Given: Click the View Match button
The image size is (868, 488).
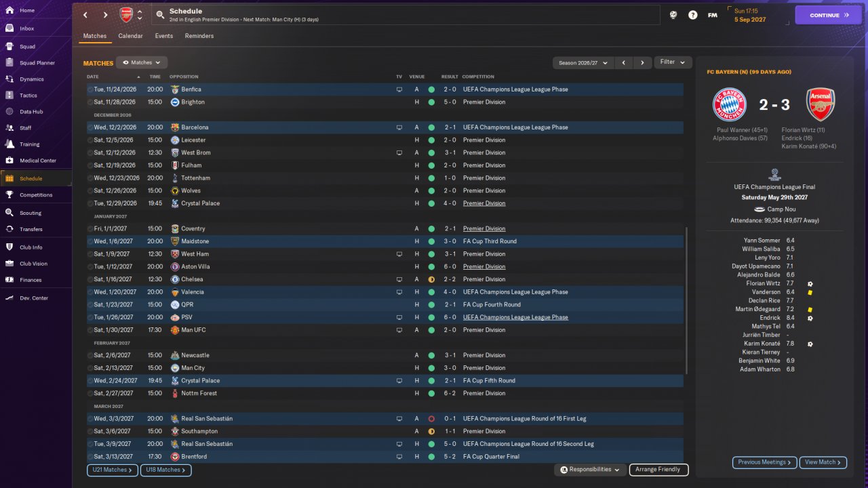Looking at the screenshot, I should coord(823,462).
